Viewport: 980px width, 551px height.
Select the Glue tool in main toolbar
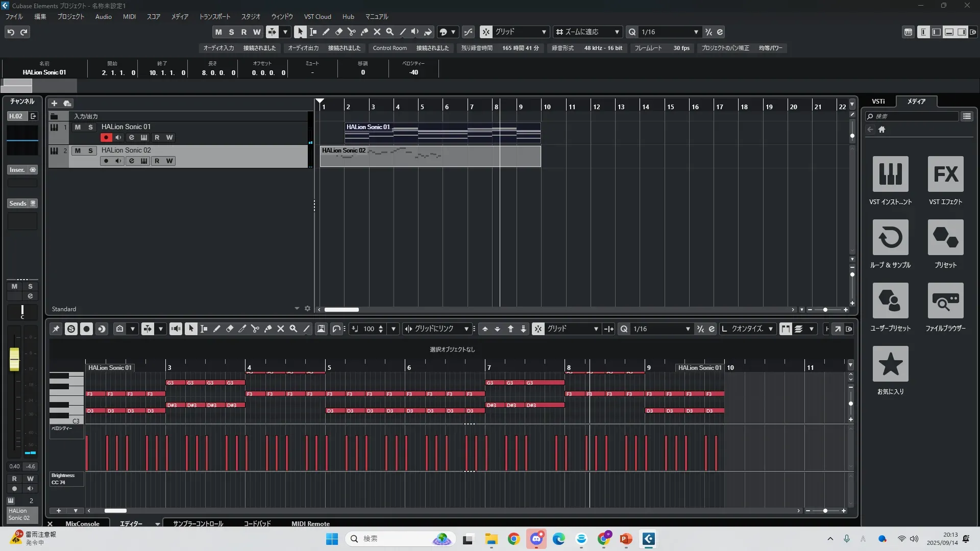[x=364, y=32]
